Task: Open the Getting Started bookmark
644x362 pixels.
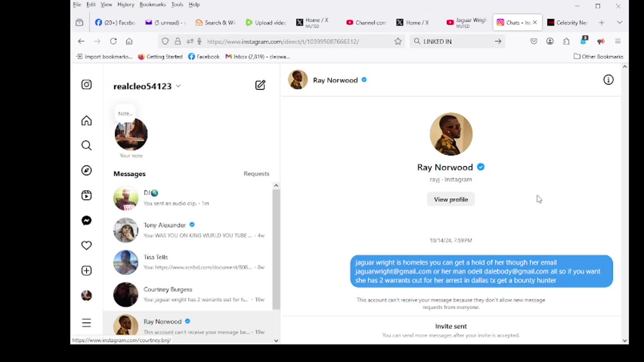Action: tap(160, 57)
